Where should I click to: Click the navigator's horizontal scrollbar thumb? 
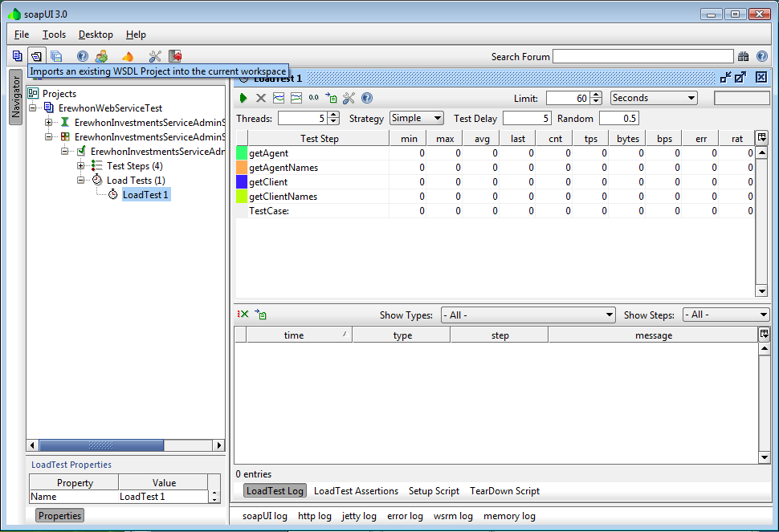pos(101,445)
